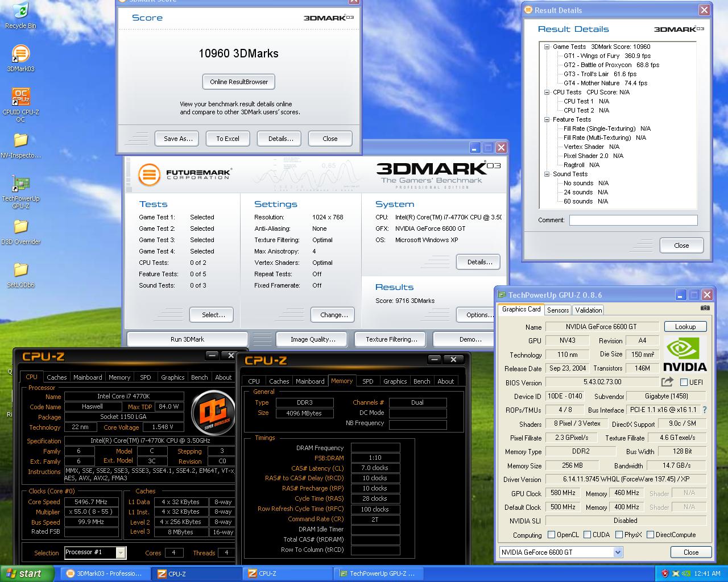Collapse the CPU Tests tree node
The height and width of the screenshot is (582, 728).
(547, 92)
